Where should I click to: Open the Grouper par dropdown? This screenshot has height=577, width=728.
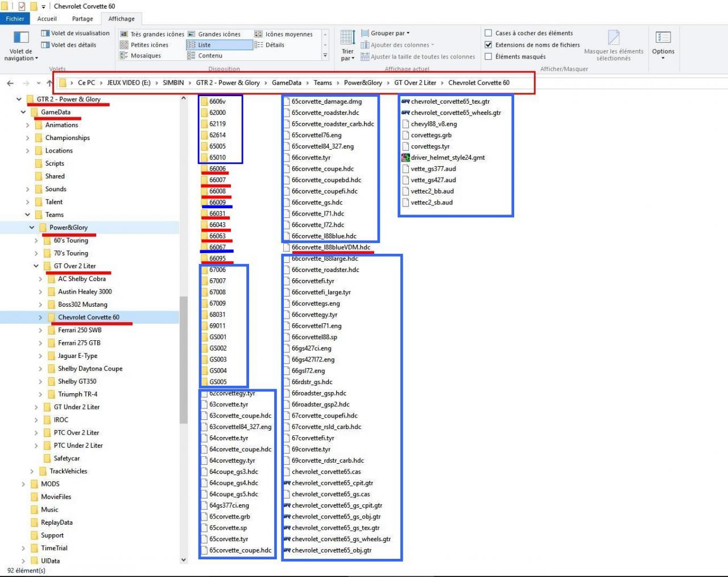tap(385, 33)
